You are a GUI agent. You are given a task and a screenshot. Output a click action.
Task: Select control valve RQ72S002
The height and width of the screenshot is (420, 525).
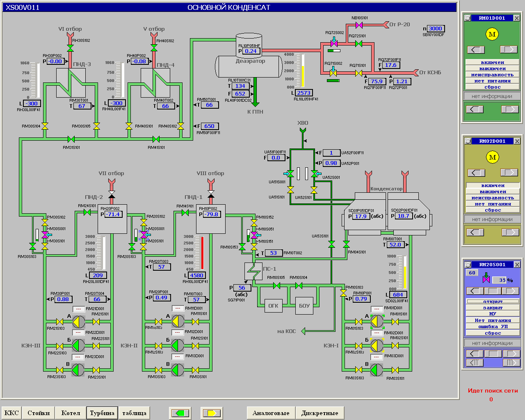click(x=334, y=43)
